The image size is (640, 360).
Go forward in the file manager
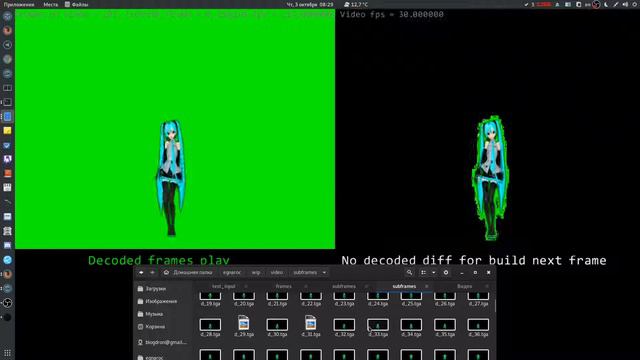pos(153,272)
